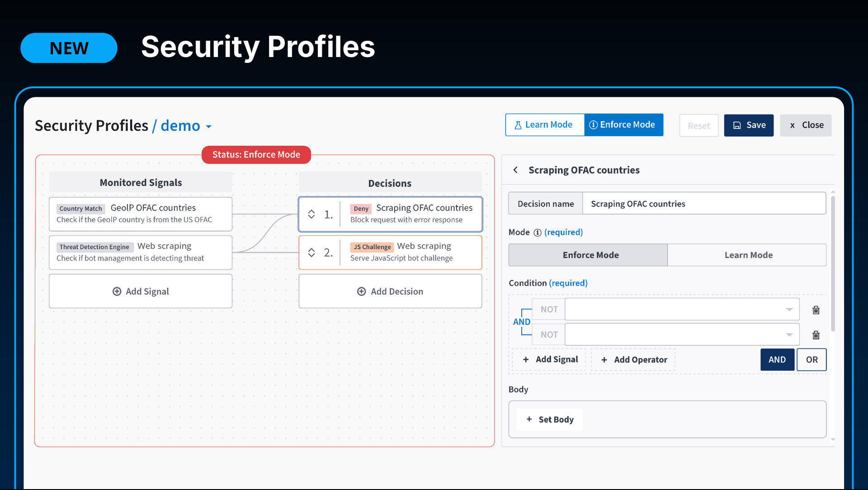This screenshot has width=868, height=490.
Task: Click the demo profile name
Action: pyautogui.click(x=180, y=126)
